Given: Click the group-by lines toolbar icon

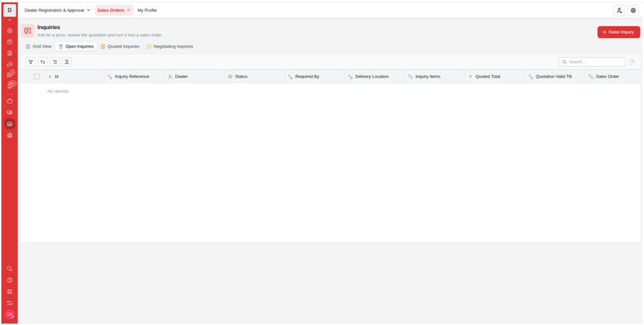Looking at the screenshot, I should pos(54,62).
